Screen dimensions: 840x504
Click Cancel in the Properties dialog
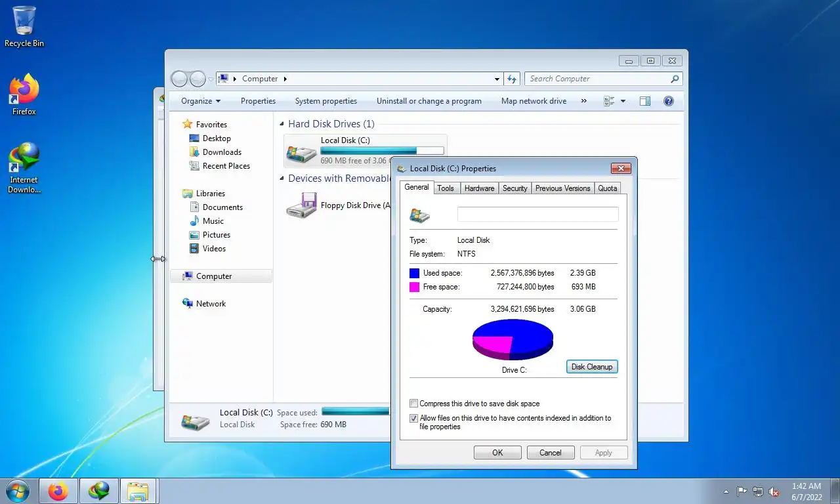coord(550,453)
